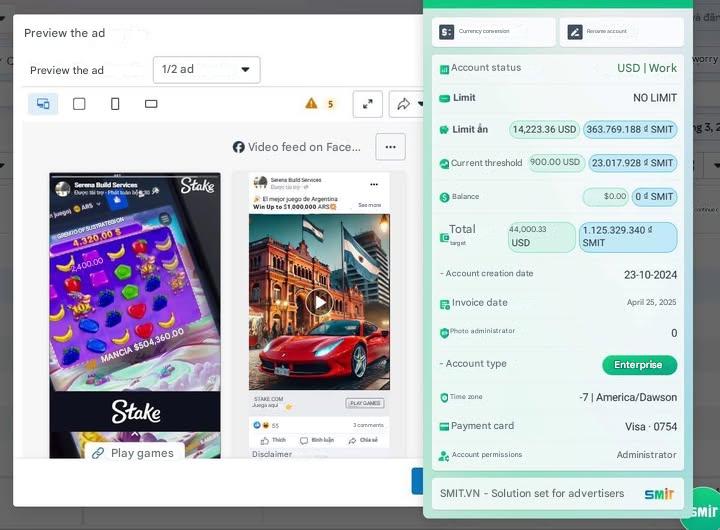The image size is (720, 530).
Task: Click the 3 comments text
Action: (x=368, y=425)
